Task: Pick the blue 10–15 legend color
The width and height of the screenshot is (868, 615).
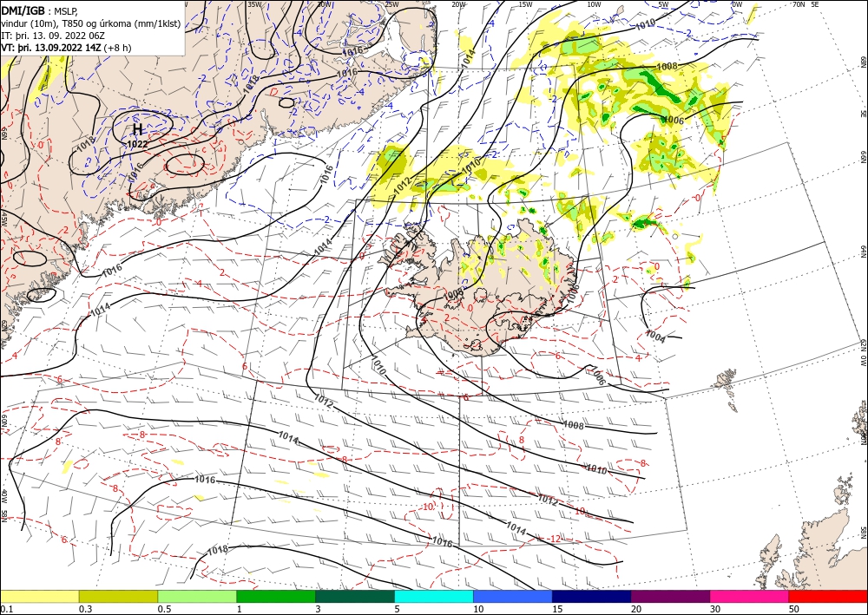Action: coord(513,596)
